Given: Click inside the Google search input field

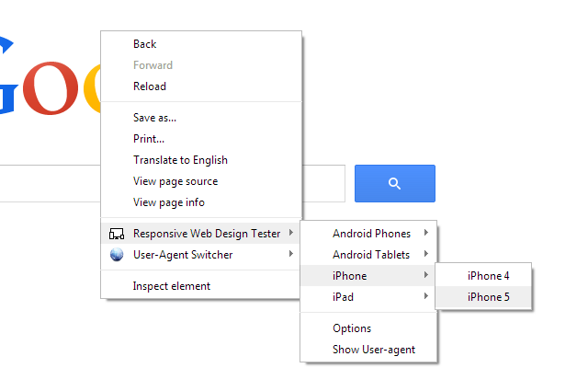Looking at the screenshot, I should [323, 183].
